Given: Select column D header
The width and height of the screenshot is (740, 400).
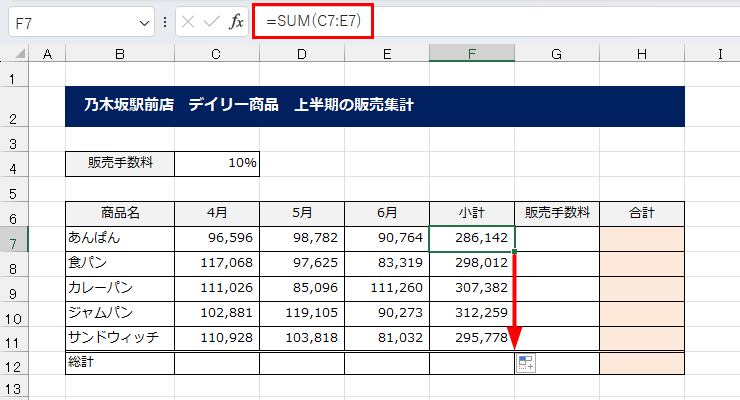Looking at the screenshot, I should [x=302, y=54].
